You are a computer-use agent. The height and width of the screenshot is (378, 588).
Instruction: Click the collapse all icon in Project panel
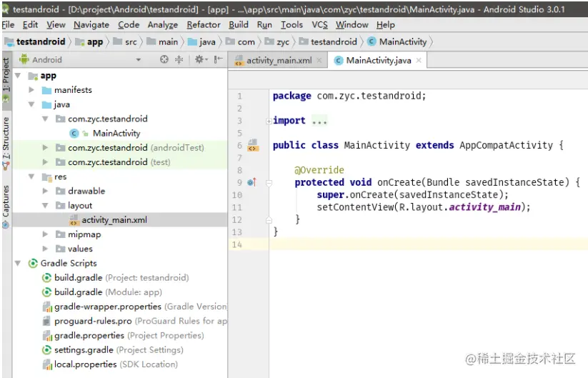click(x=179, y=59)
